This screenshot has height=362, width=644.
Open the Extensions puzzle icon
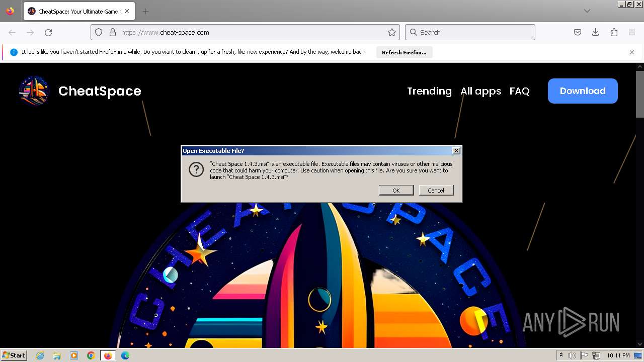(614, 32)
